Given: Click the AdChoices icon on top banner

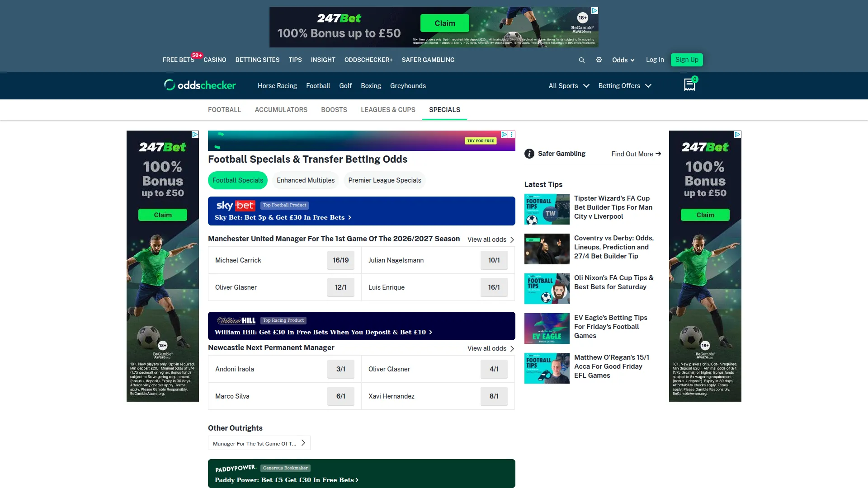Looking at the screenshot, I should pos(595,10).
